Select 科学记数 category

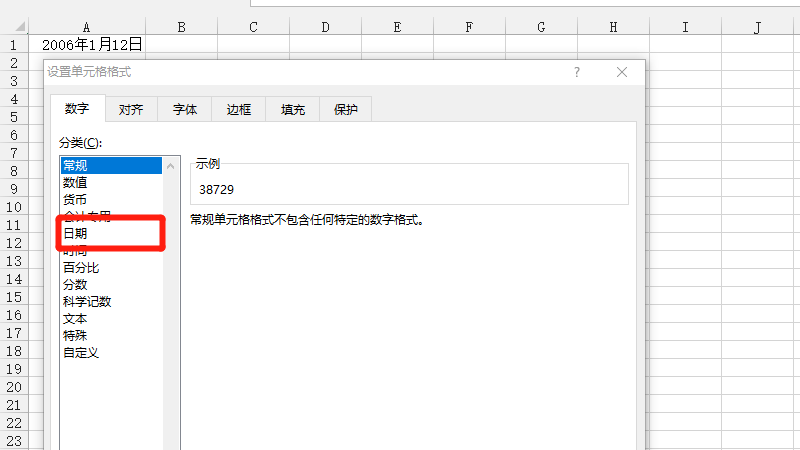pos(87,302)
